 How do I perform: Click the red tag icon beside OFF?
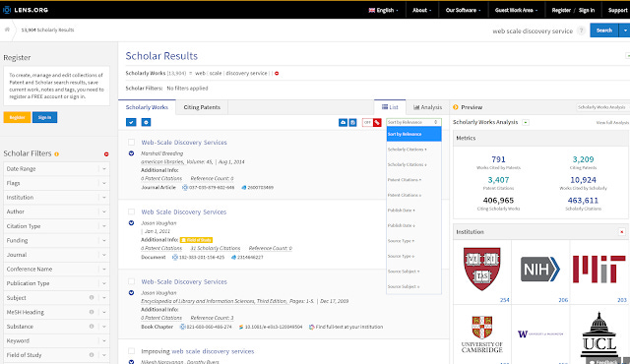pyautogui.click(x=377, y=122)
